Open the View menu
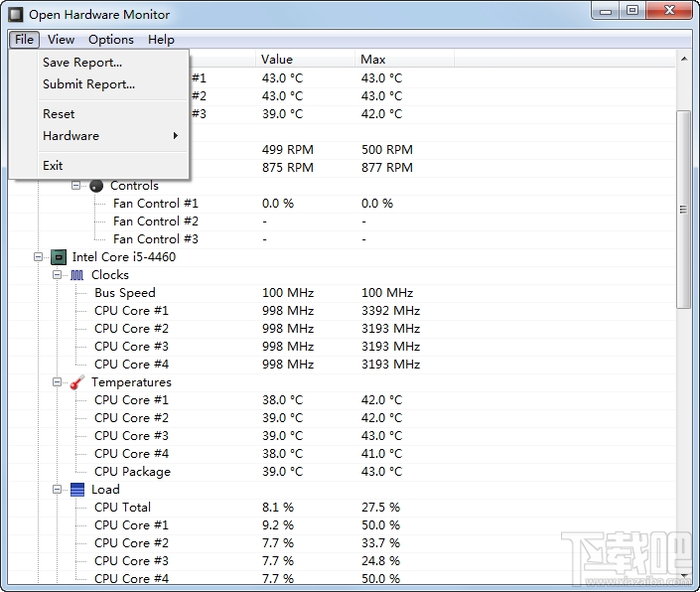 pos(62,40)
